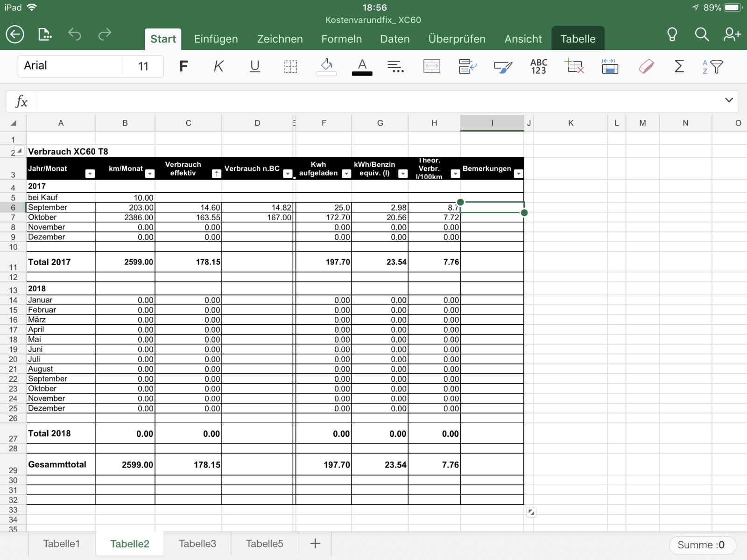
Task: Toggle italic formatting K button
Action: (x=218, y=67)
